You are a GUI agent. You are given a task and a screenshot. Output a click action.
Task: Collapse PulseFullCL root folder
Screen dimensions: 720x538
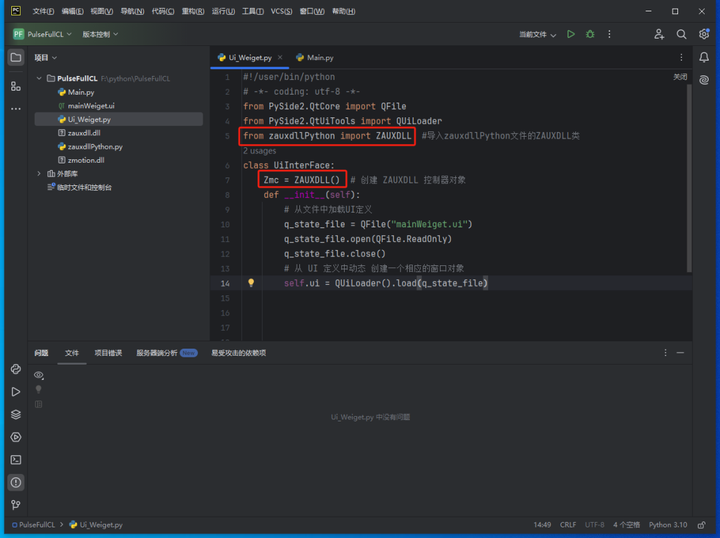[x=39, y=78]
